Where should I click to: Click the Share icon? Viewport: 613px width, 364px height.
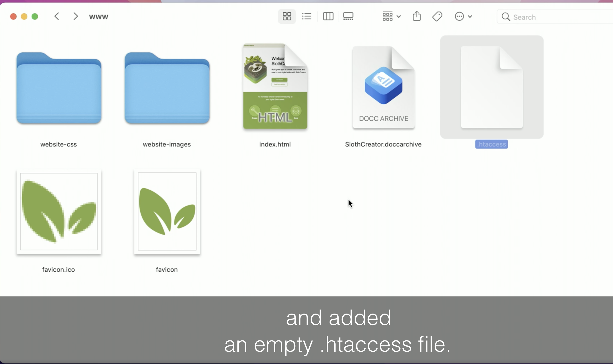click(417, 16)
